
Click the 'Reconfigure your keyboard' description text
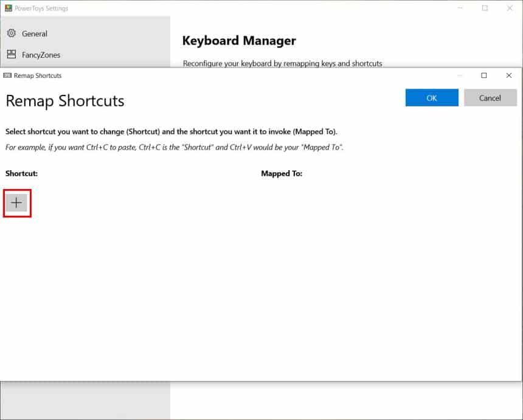(x=283, y=63)
